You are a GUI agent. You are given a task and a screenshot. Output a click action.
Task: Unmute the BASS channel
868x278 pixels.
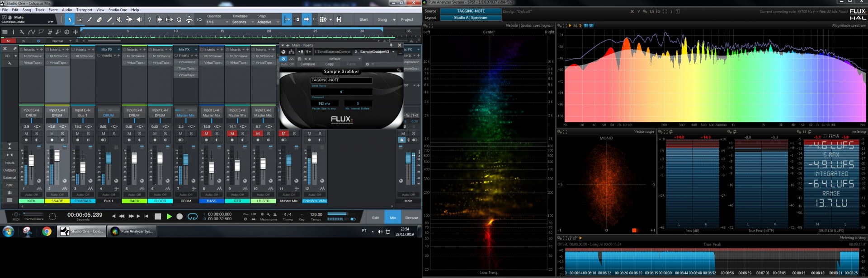(207, 134)
